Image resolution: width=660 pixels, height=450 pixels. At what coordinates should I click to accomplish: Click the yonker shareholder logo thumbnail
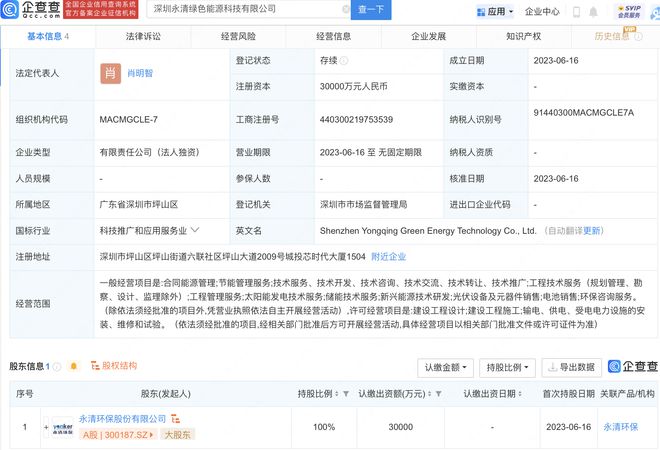62,427
